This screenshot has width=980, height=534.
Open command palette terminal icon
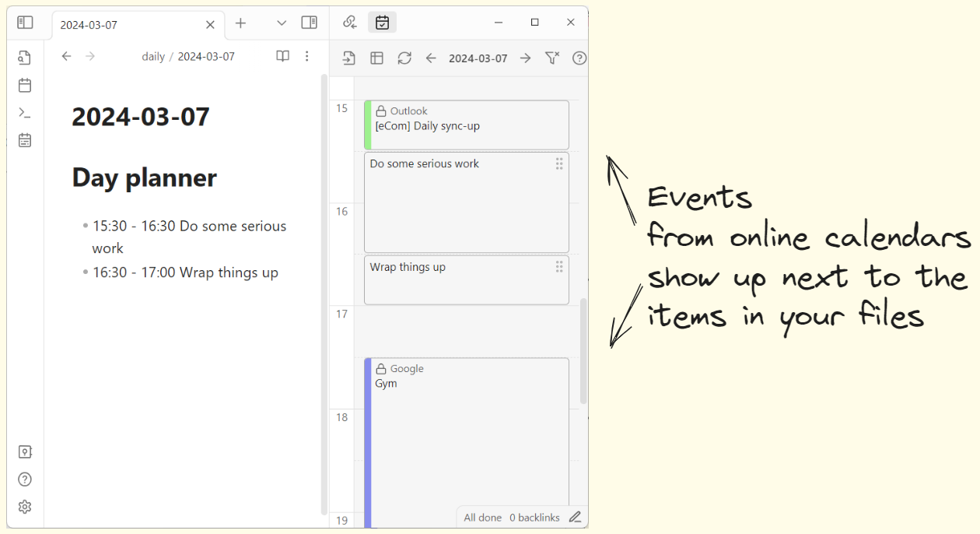25,113
